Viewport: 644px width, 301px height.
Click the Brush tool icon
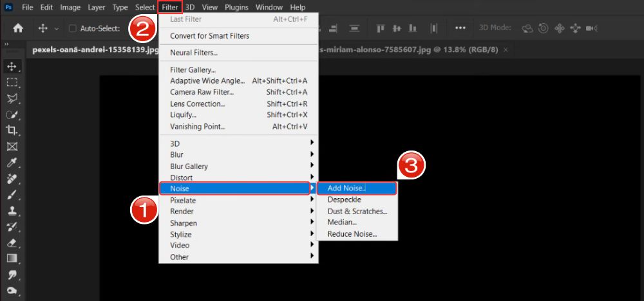tap(12, 194)
